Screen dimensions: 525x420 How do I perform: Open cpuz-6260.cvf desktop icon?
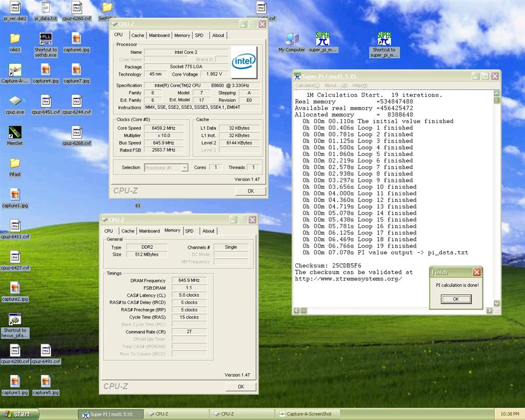click(77, 11)
